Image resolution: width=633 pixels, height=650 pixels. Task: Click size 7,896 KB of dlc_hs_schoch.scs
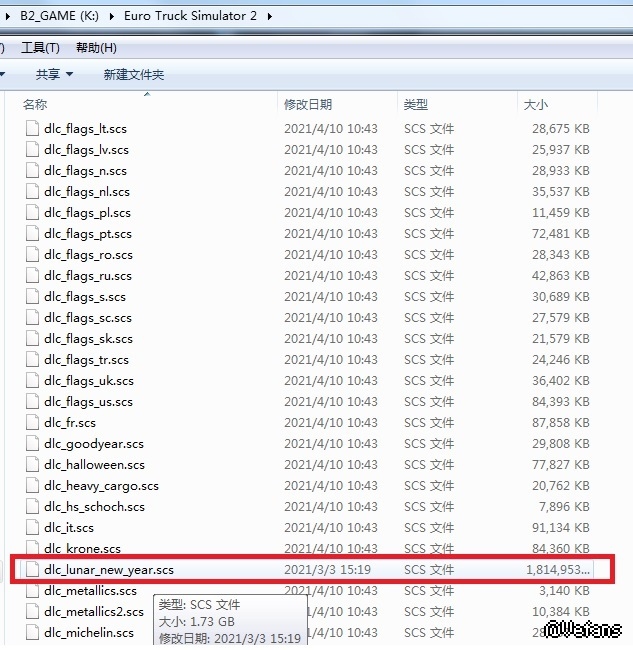(x=564, y=507)
